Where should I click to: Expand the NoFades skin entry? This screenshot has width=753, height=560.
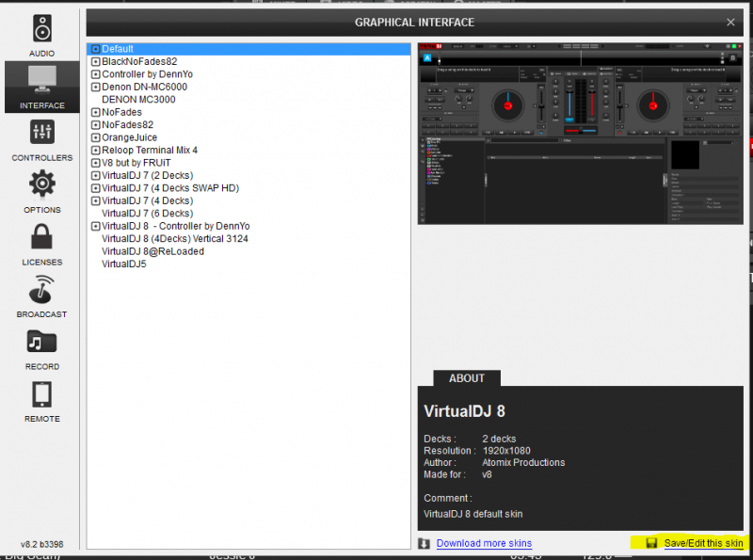pyautogui.click(x=96, y=112)
